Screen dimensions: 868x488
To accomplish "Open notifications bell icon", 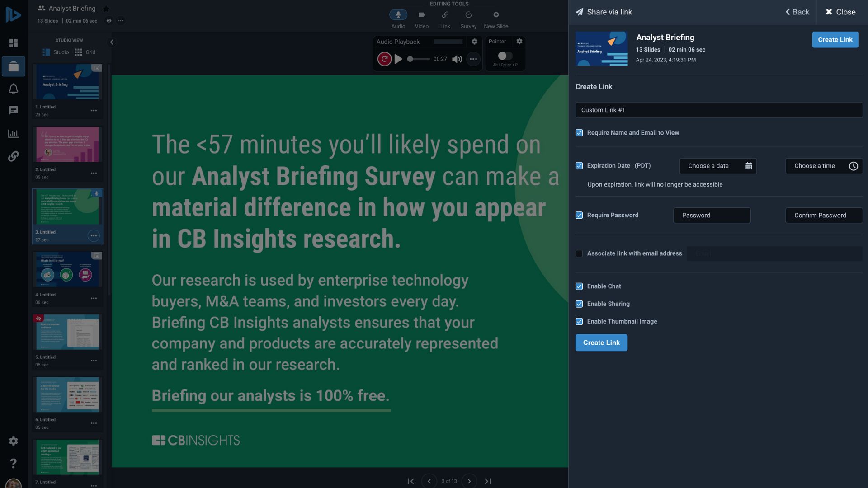I will (x=14, y=89).
